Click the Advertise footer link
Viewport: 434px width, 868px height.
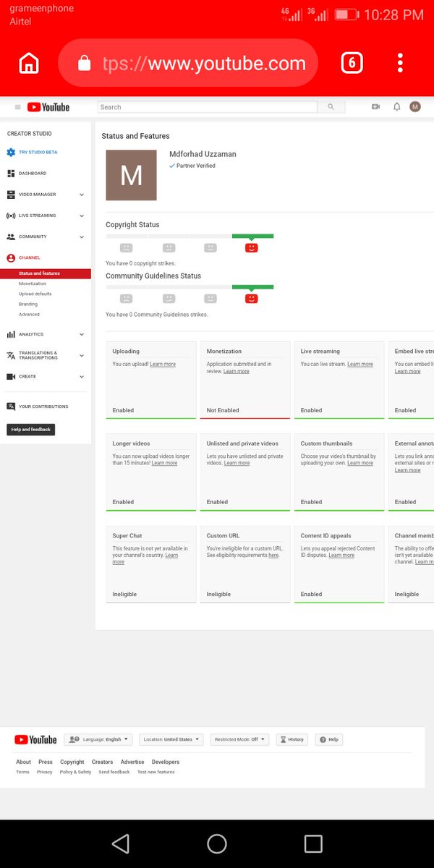click(x=132, y=762)
